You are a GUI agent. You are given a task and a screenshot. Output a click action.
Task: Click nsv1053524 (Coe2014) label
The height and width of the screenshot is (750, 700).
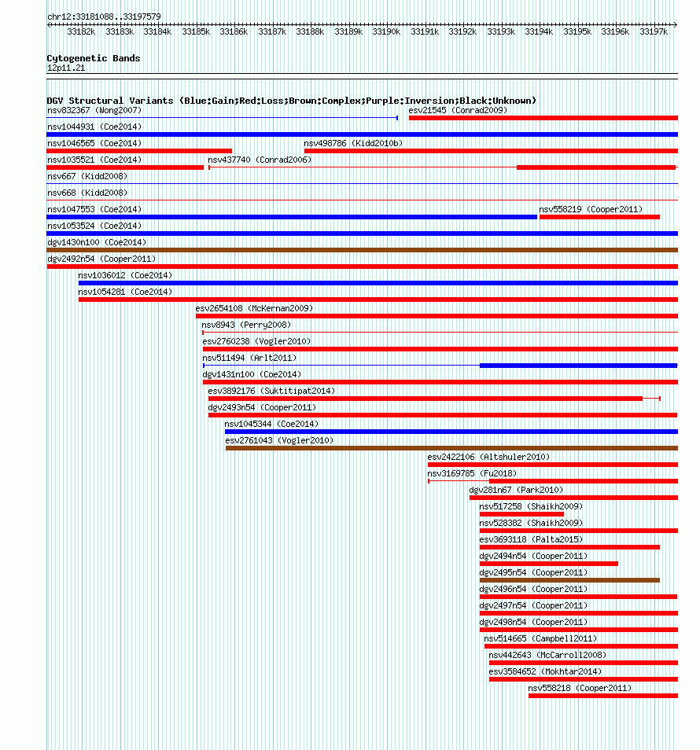pyautogui.click(x=94, y=226)
